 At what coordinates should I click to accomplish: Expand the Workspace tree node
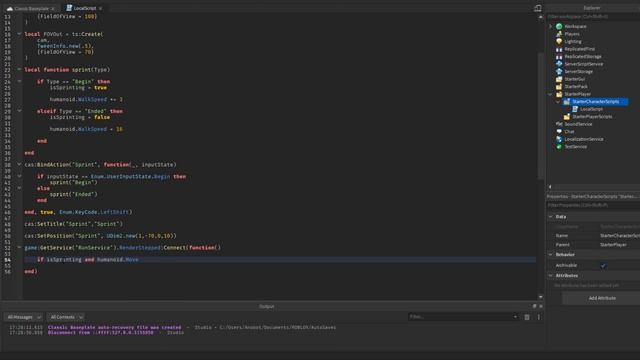coord(551,26)
